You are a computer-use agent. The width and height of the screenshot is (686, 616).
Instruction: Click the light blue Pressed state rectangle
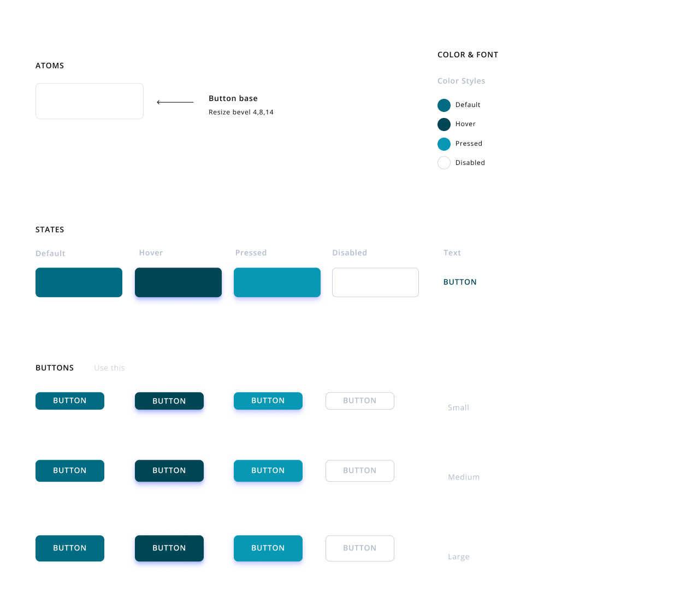coord(277,282)
